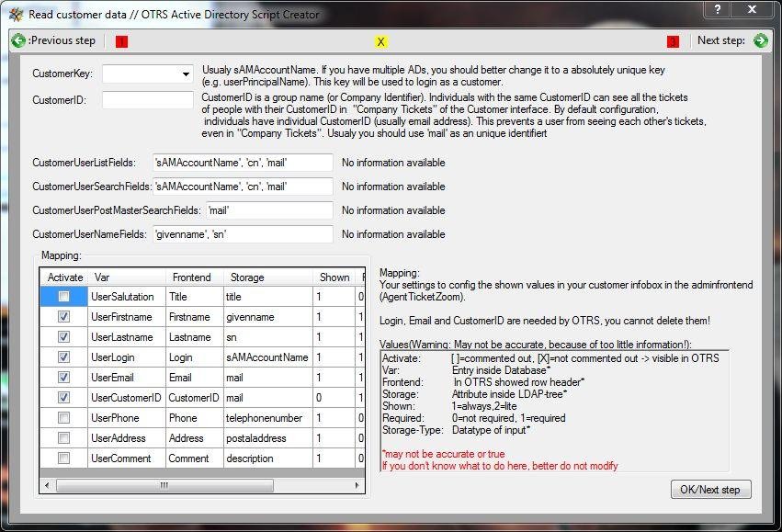Select the 'UserPhone' Var cell

(x=127, y=418)
